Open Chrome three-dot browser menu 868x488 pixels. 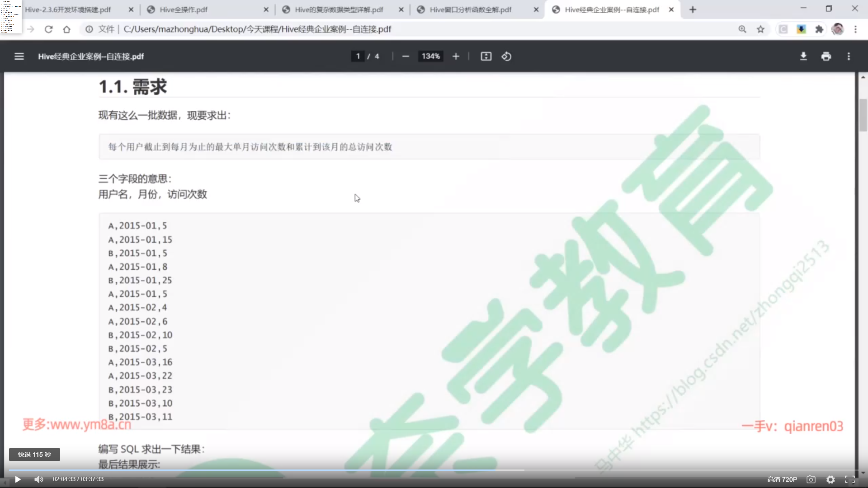click(x=855, y=29)
